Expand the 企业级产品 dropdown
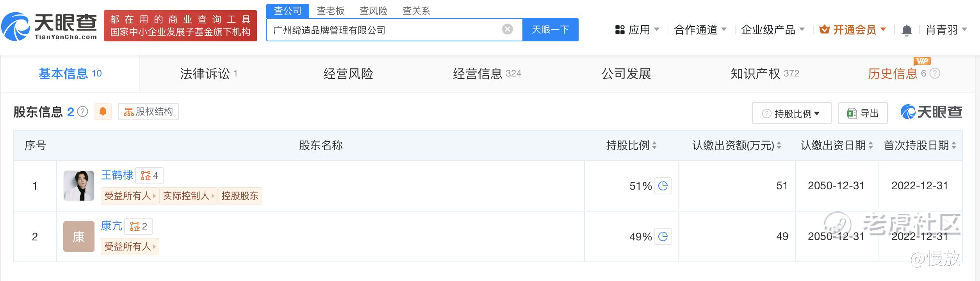 773,30
